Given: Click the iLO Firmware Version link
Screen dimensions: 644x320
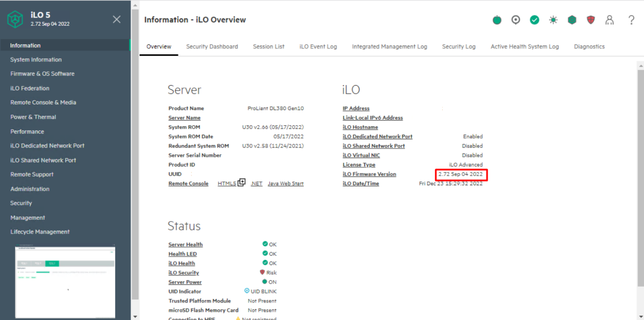Looking at the screenshot, I should pyautogui.click(x=369, y=174).
